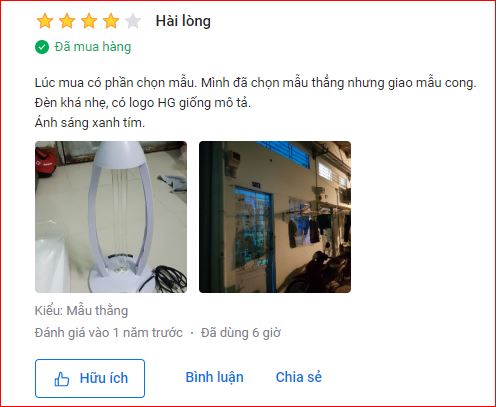This screenshot has width=496, height=407.
Task: Click the Đánh giá vào 1 năm trước timestamp
Action: pyautogui.click(x=109, y=333)
